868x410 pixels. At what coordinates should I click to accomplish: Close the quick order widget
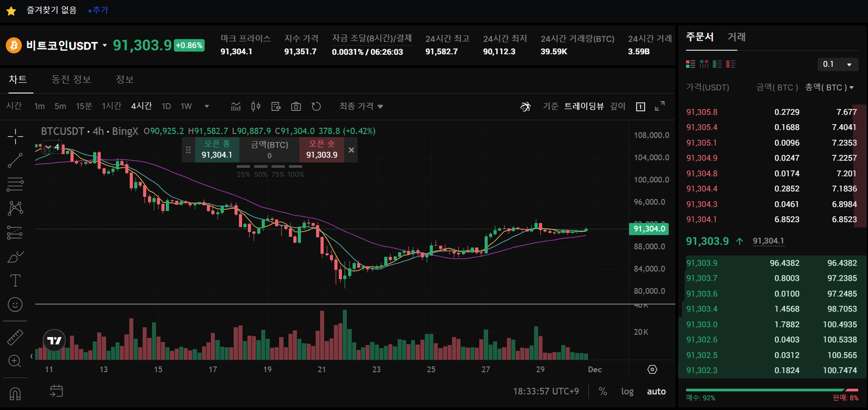tap(351, 150)
